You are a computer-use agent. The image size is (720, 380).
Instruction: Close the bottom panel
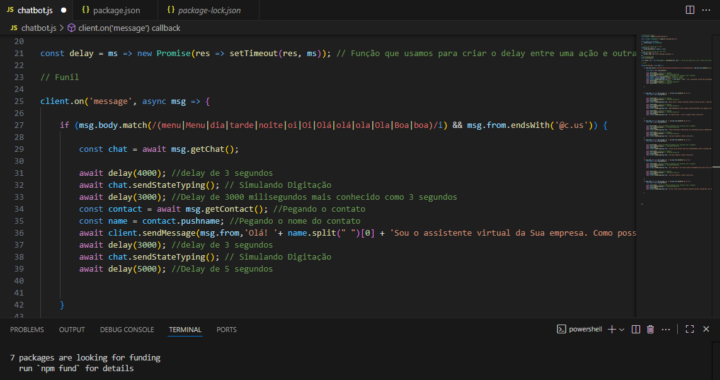706,329
